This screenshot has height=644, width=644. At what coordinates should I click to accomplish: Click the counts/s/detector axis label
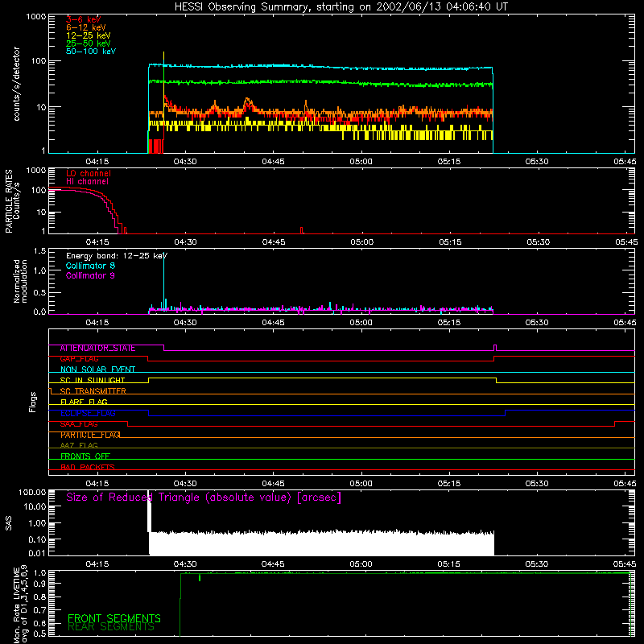[16, 84]
